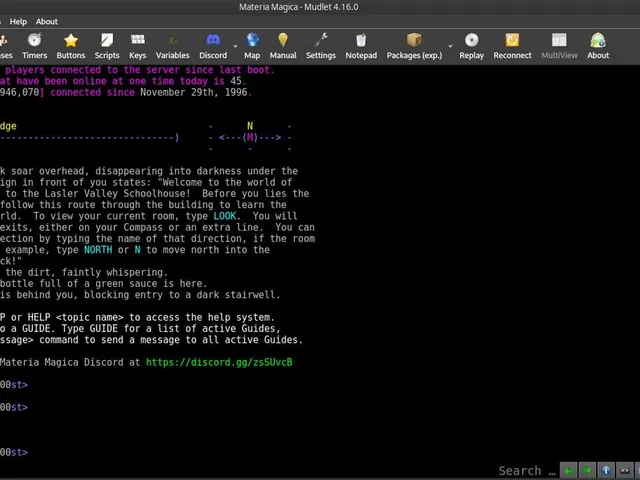Viewport: 640px width, 480px height.
Task: Open the Variables panel
Action: pyautogui.click(x=173, y=46)
